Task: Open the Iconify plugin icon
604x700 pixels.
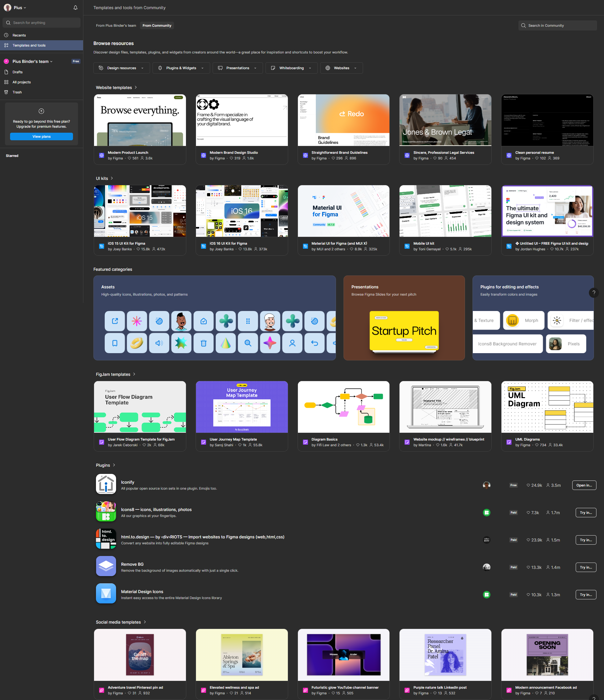Action: (106, 484)
